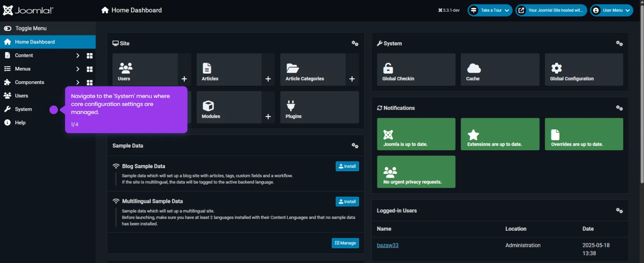Open Components dashboard grid icon
This screenshot has height=263, width=644.
[90, 82]
